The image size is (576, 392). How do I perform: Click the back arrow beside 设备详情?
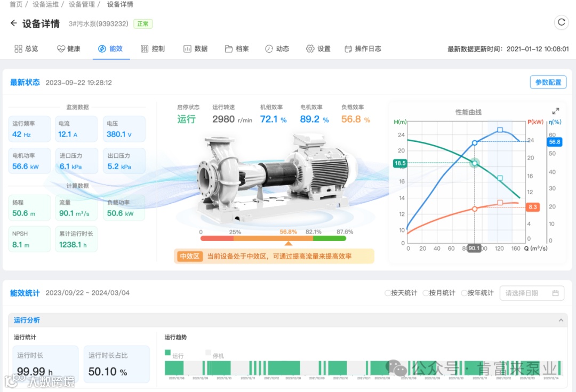[13, 23]
